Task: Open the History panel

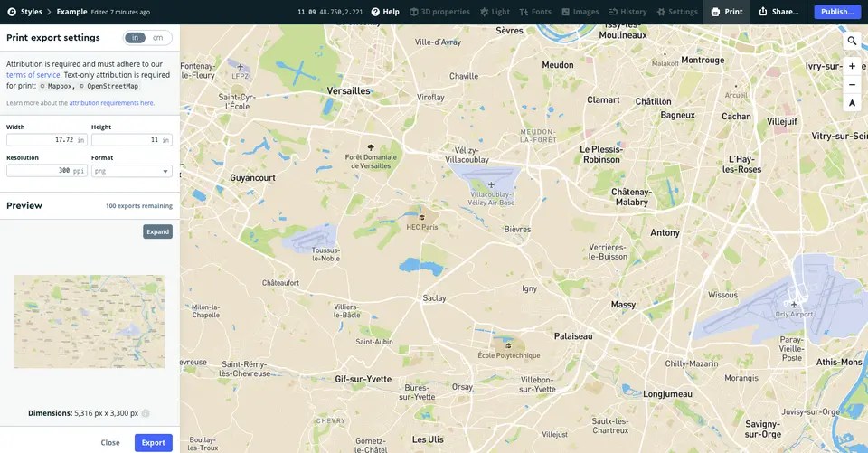Action: [x=627, y=12]
